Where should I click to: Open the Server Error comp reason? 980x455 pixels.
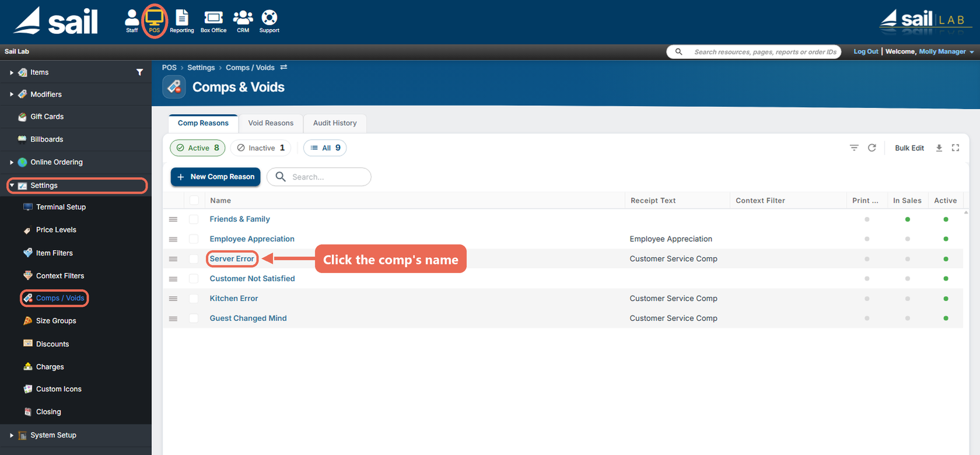click(232, 259)
